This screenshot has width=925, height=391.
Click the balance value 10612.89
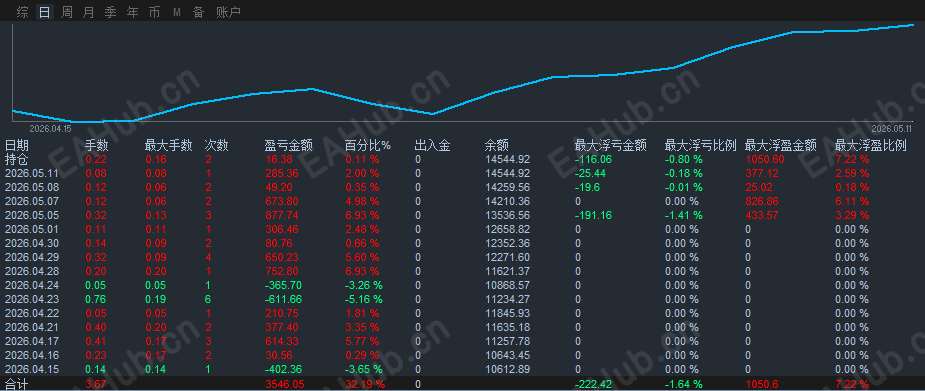(507, 369)
